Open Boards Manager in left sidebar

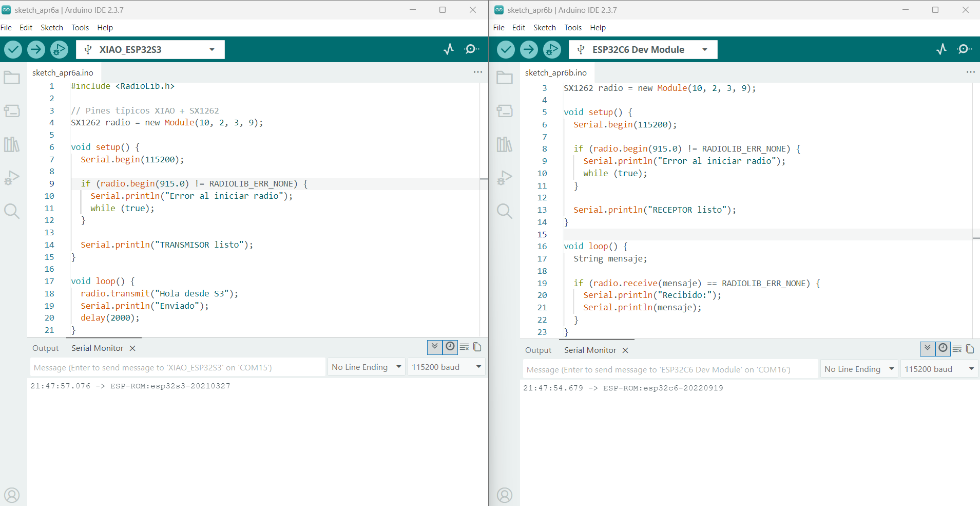coord(12,111)
